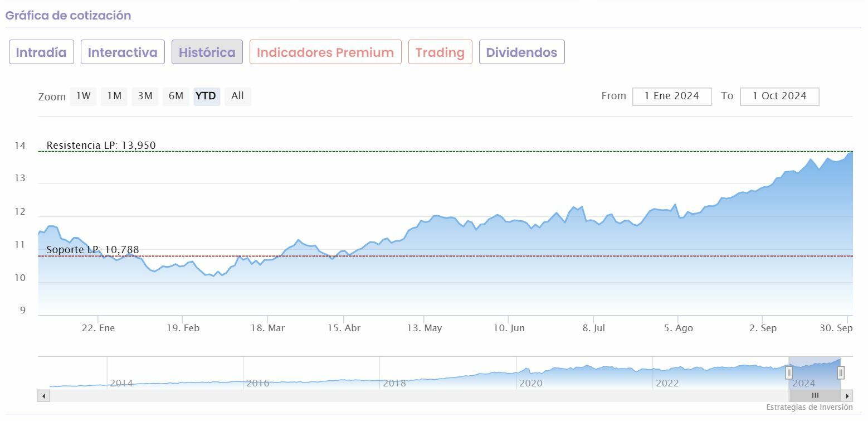This screenshot has height=421, width=868.
Task: Click the Estrategias de Inversión credit link
Action: [x=809, y=408]
